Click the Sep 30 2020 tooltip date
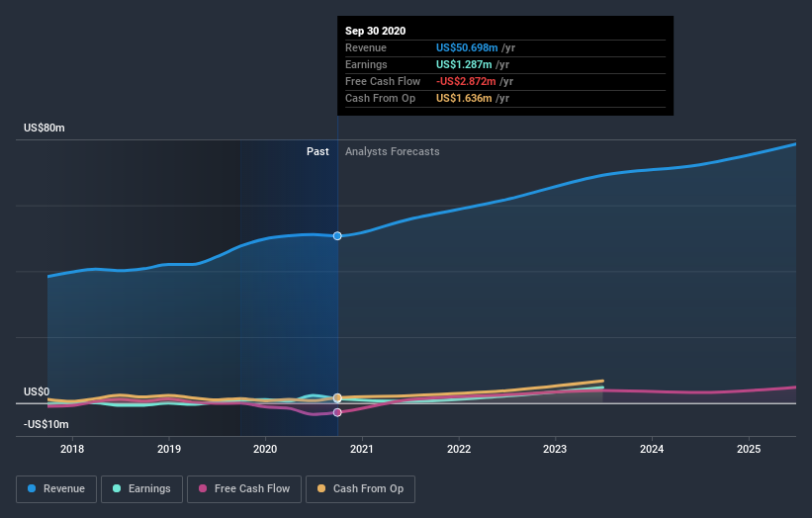 [x=376, y=31]
